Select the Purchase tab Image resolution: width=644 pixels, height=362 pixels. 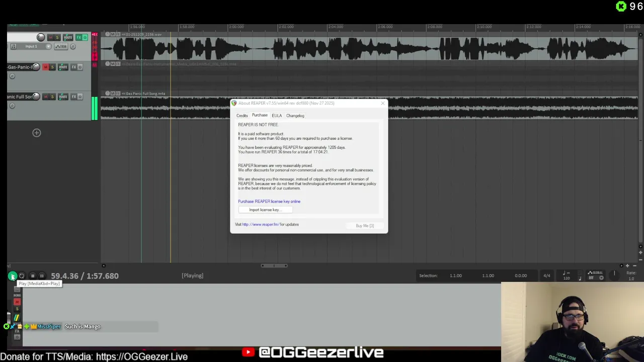click(x=260, y=115)
